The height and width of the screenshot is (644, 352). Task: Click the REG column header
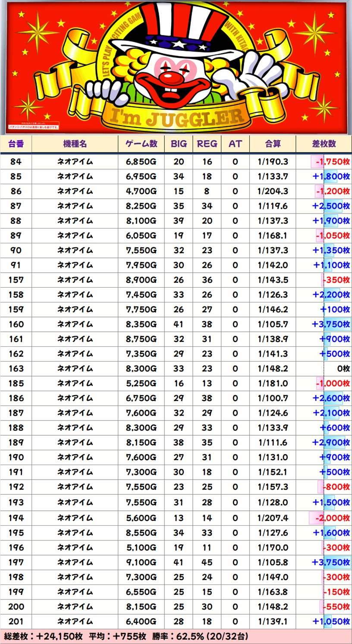(207, 144)
